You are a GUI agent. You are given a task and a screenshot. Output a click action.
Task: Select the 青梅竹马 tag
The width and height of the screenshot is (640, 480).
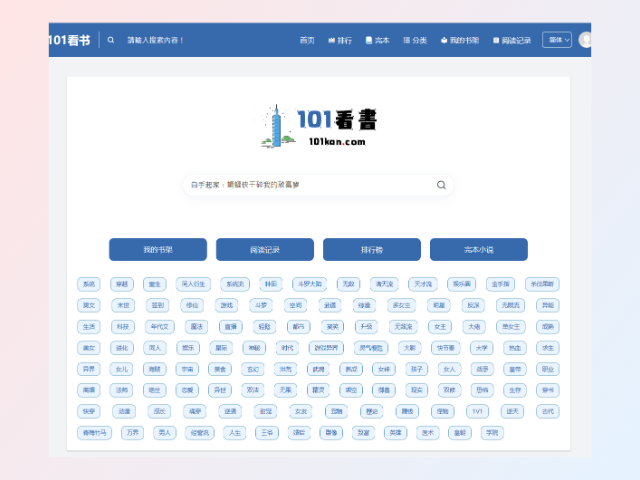(95, 433)
